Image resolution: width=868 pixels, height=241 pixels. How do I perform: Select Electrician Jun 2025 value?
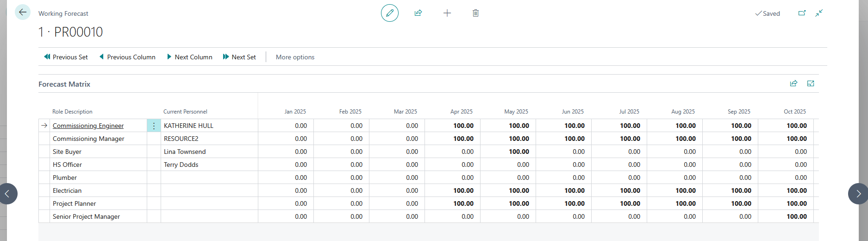pyautogui.click(x=563, y=190)
